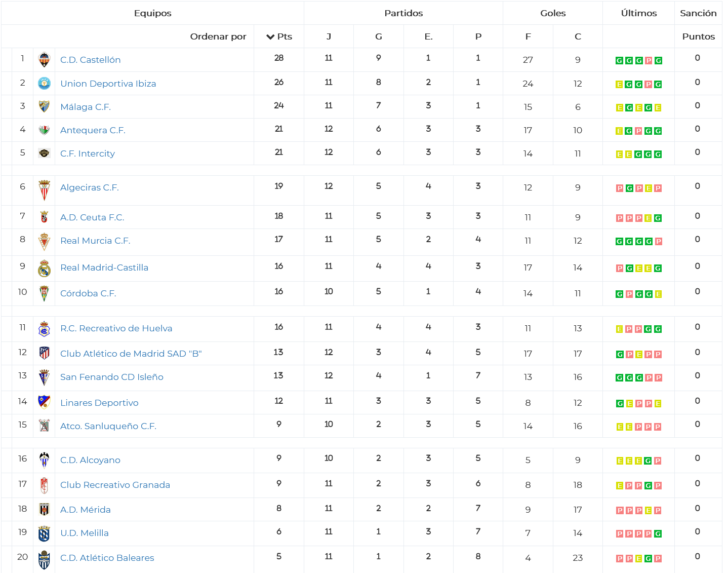Click the Antequera C.F. crest
The height and width of the screenshot is (573, 728).
coord(44,130)
